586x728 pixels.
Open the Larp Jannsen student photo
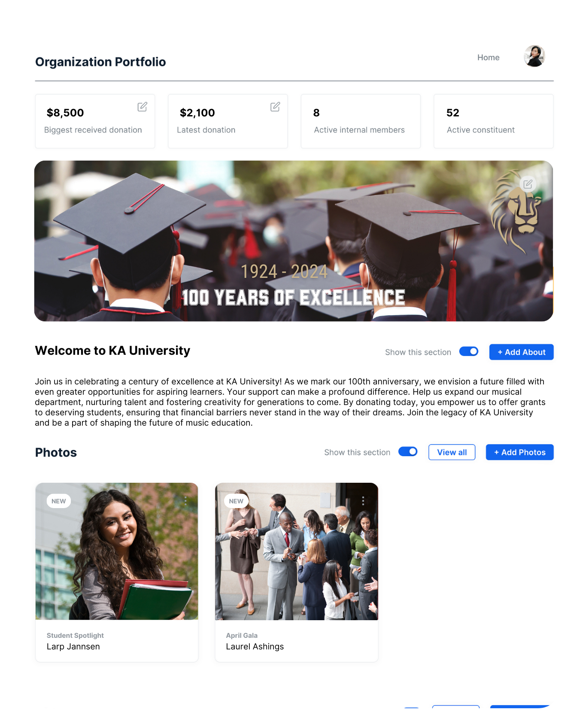coord(117,551)
